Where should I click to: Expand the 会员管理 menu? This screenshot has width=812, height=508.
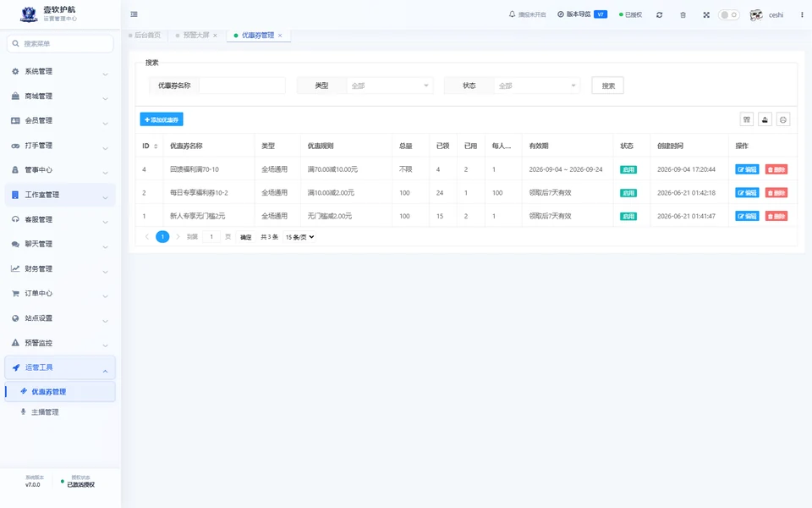tap(60, 121)
